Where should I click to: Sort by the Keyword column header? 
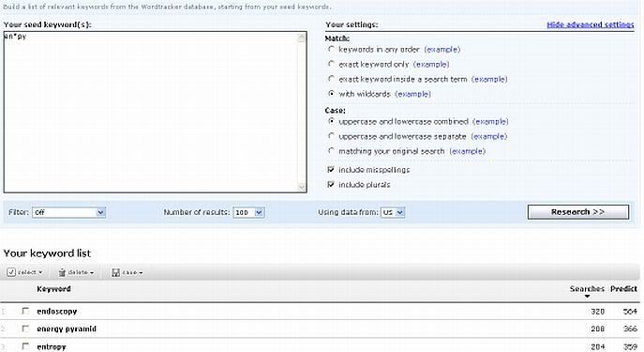pyautogui.click(x=53, y=289)
